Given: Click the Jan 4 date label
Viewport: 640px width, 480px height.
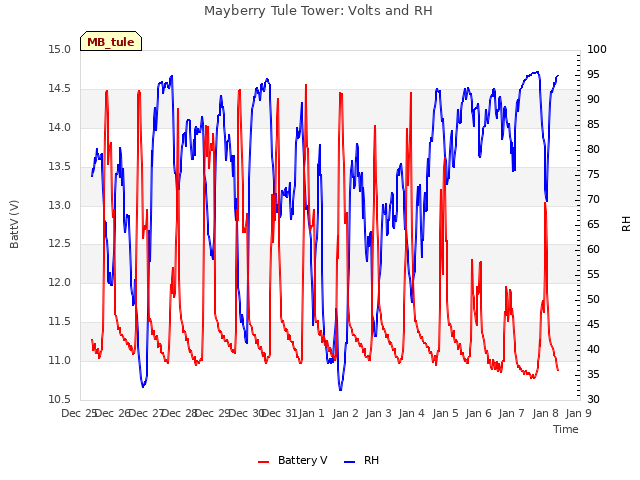Looking at the screenshot, I should pyautogui.click(x=411, y=413).
